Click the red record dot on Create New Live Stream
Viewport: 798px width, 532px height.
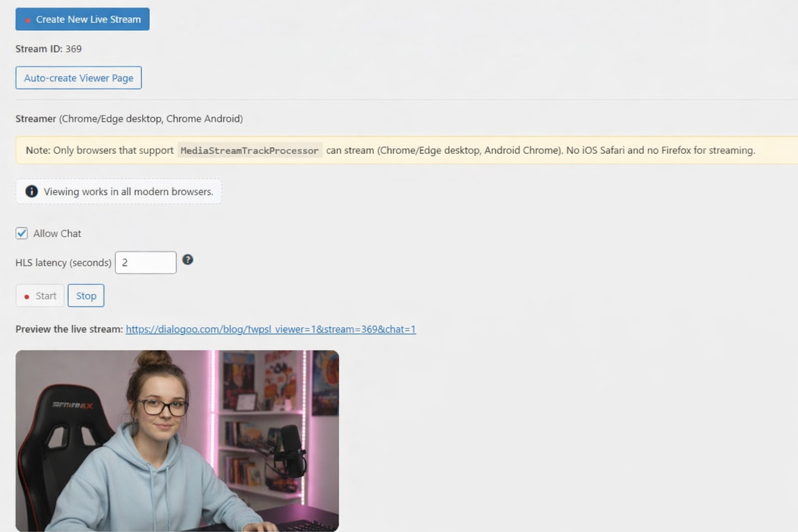tap(28, 20)
